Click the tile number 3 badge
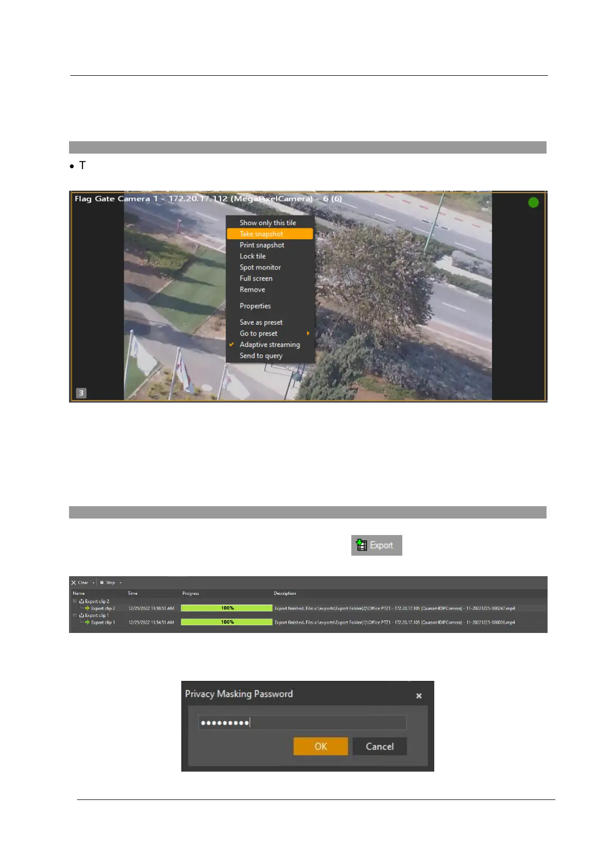The width and height of the screenshot is (613, 868). click(81, 393)
